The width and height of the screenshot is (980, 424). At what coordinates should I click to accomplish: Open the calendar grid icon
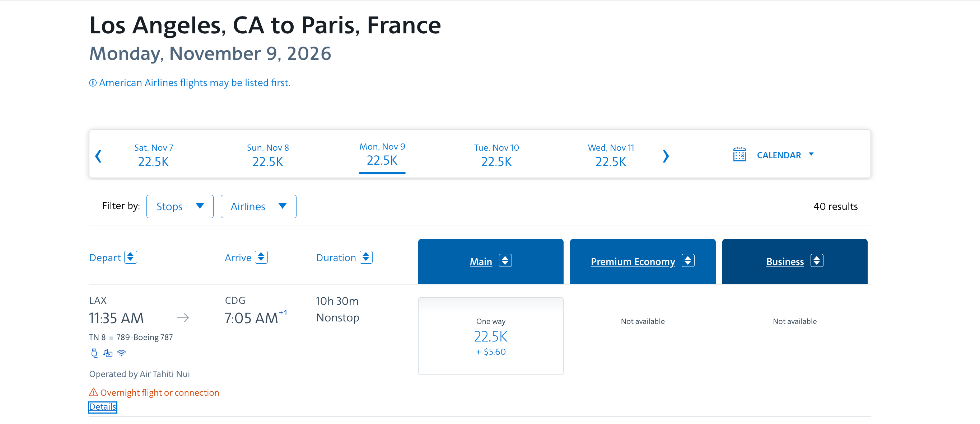[x=739, y=154]
